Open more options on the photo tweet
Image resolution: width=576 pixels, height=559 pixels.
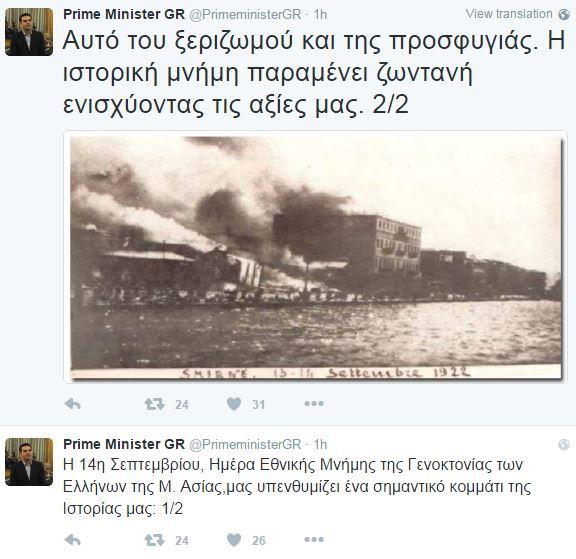pos(314,404)
